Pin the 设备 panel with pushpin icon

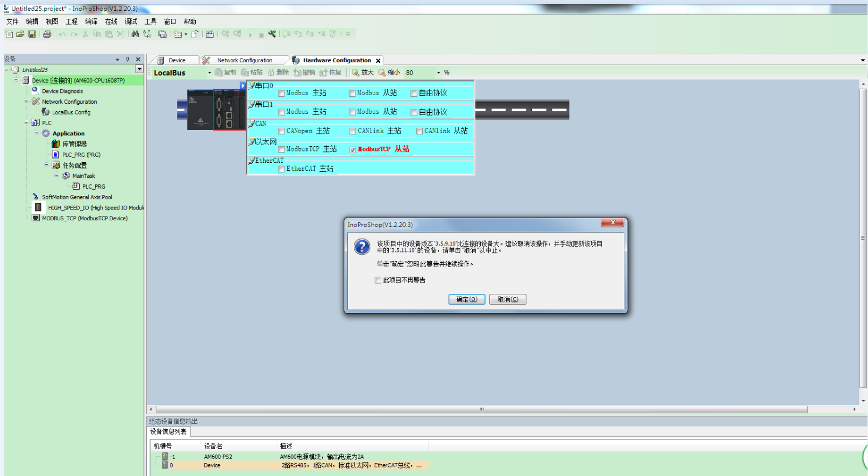[x=127, y=59]
